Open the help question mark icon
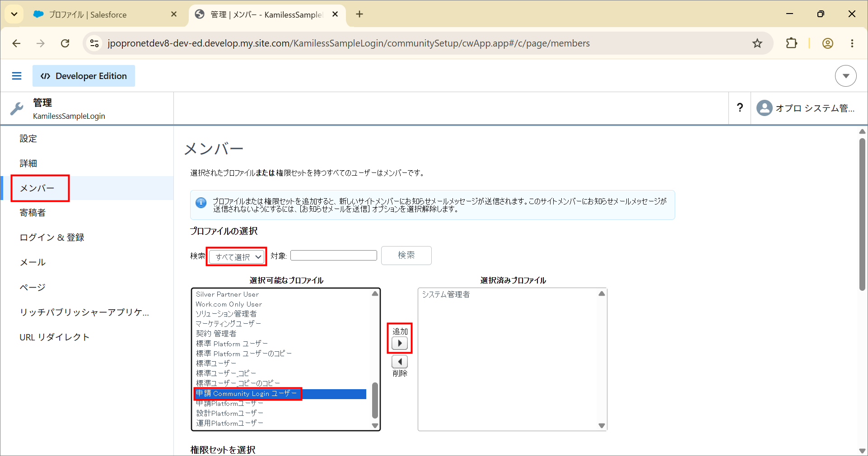 [740, 107]
